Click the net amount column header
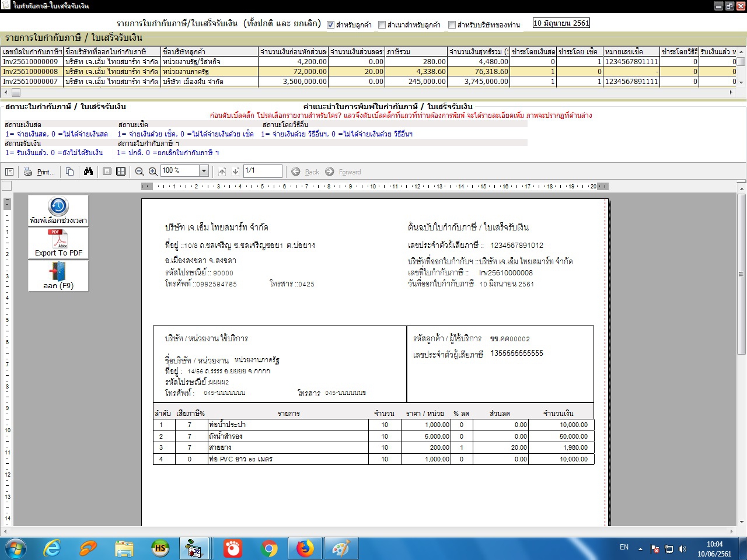This screenshot has width=747, height=560. [x=479, y=52]
